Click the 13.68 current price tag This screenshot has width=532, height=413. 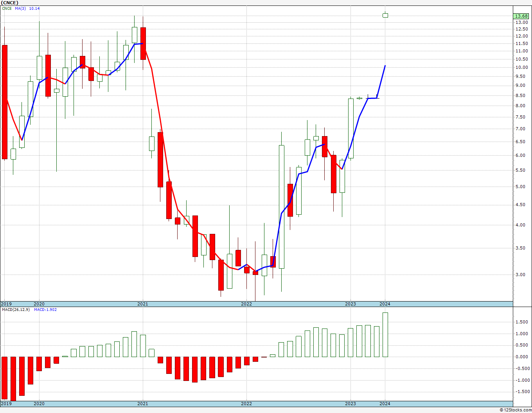522,16
